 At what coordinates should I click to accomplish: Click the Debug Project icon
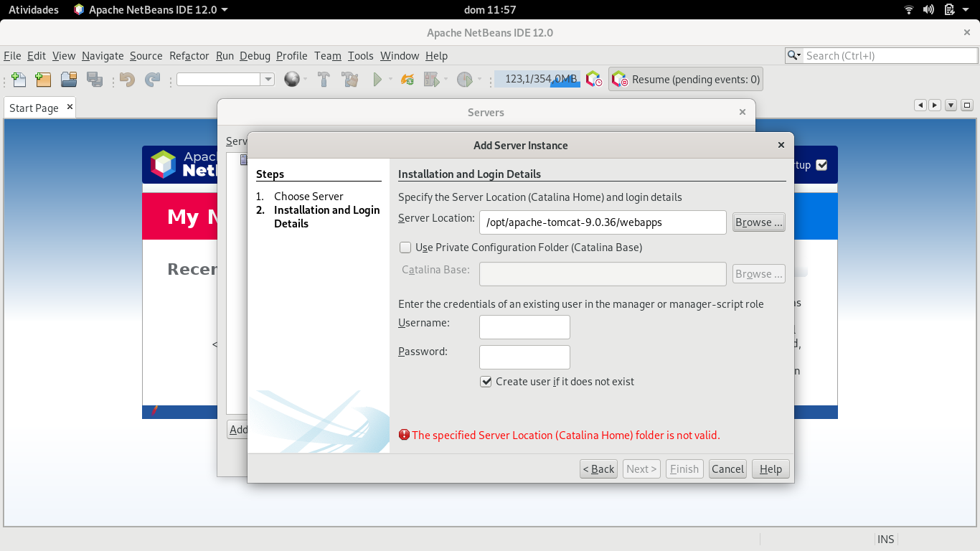[431, 80]
